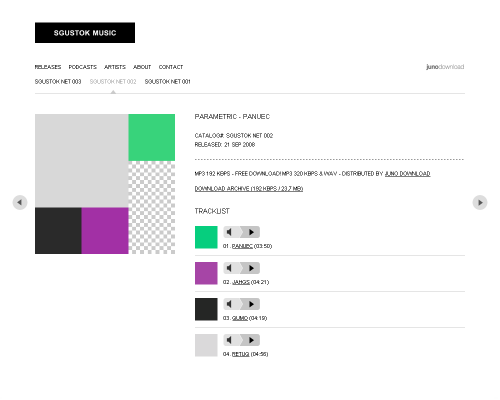The width and height of the screenshot is (500, 400).
Task: Play track 03
Action: coord(251,304)
